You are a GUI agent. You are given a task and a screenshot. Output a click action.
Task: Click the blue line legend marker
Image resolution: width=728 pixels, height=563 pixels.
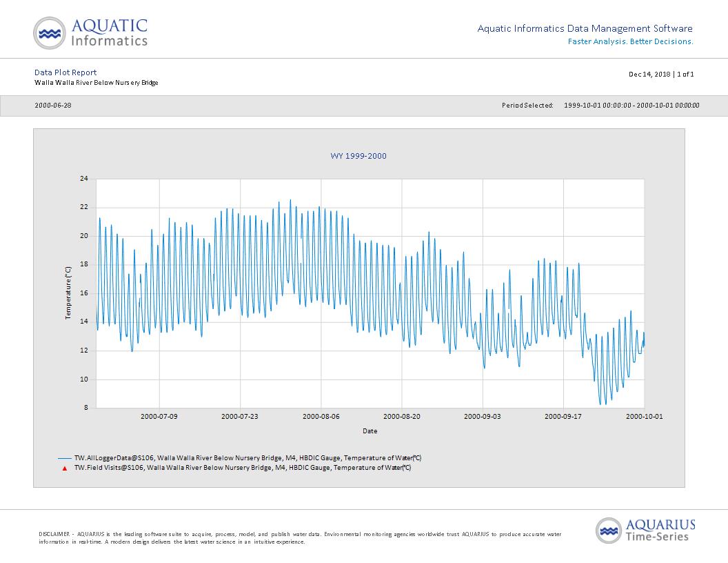pos(65,458)
